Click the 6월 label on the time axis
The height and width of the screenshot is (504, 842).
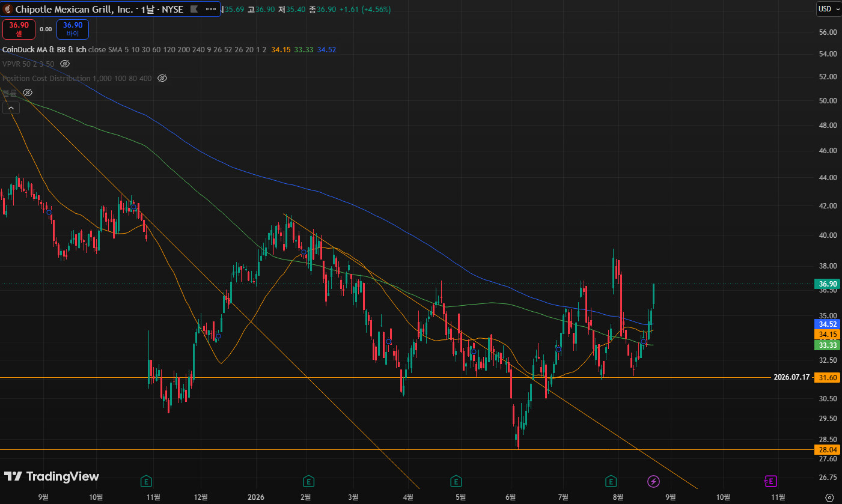click(511, 497)
